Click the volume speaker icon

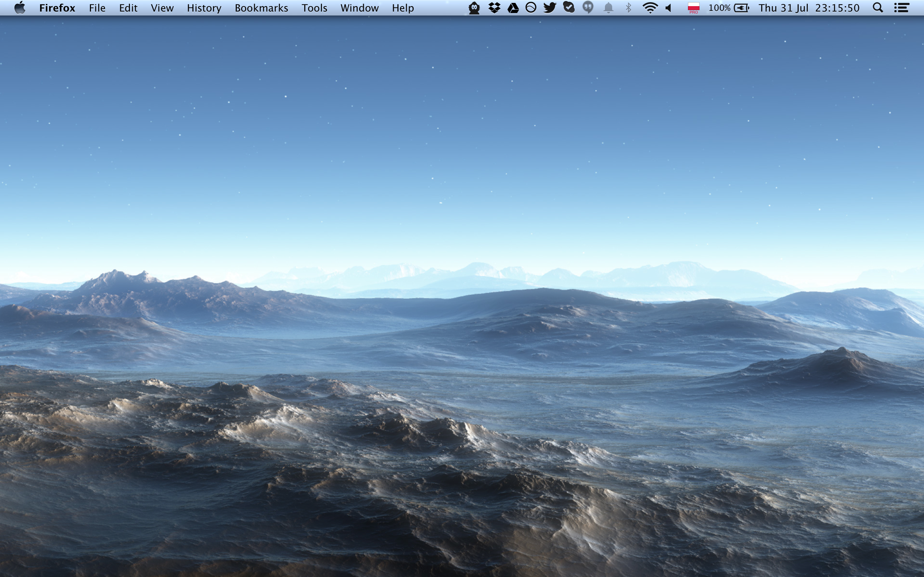(x=668, y=8)
